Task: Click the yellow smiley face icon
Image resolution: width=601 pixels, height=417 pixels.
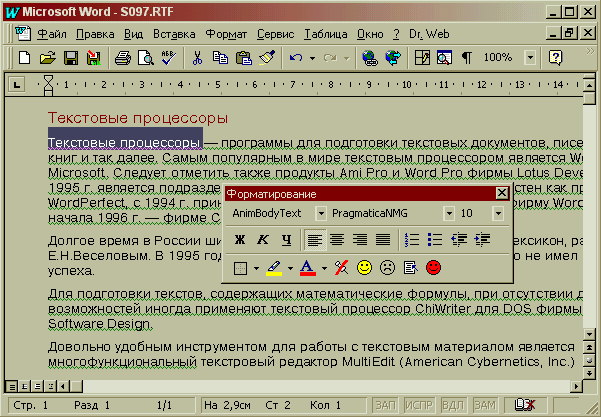Action: pos(365,268)
